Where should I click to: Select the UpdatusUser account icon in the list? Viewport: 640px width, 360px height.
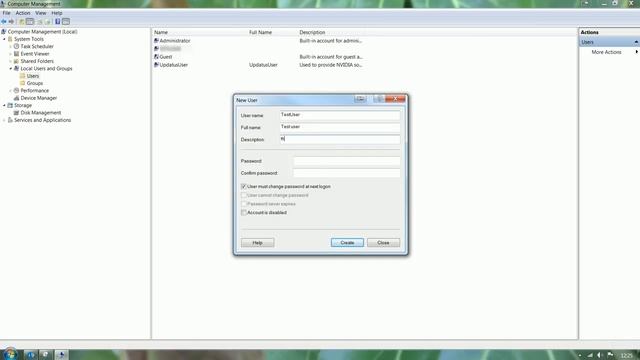pos(156,64)
